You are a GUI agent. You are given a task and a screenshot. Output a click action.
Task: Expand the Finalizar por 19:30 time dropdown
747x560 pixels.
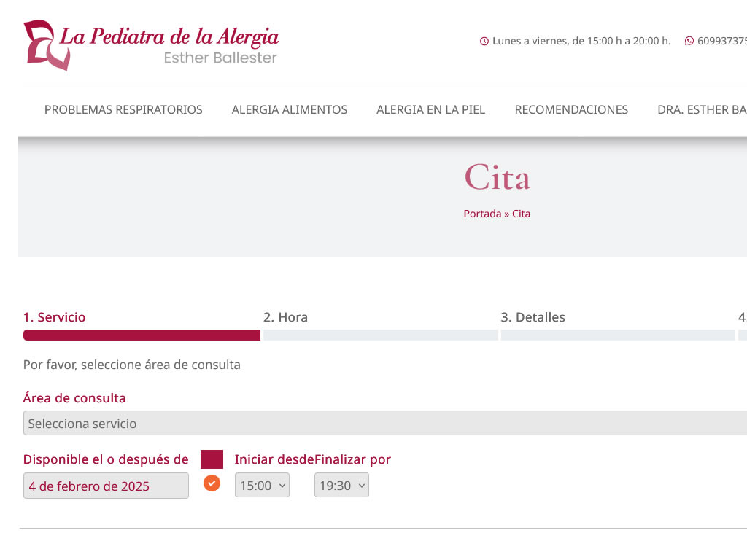[341, 486]
